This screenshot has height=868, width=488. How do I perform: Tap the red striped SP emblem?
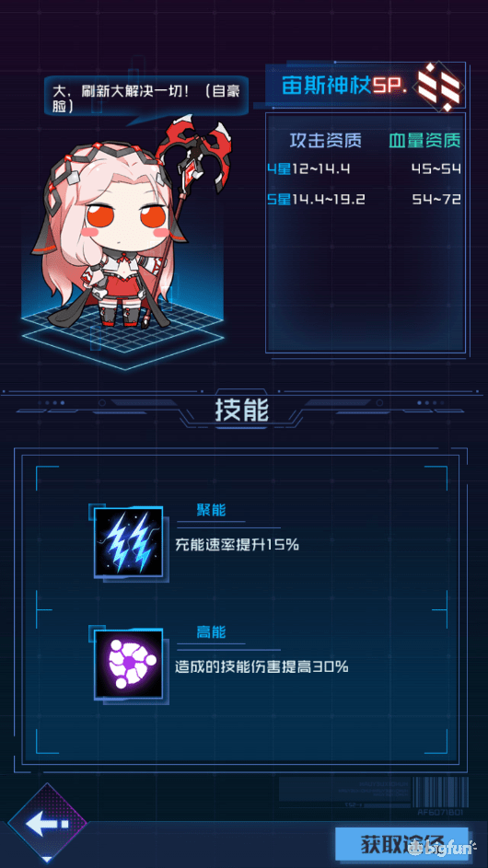point(438,86)
